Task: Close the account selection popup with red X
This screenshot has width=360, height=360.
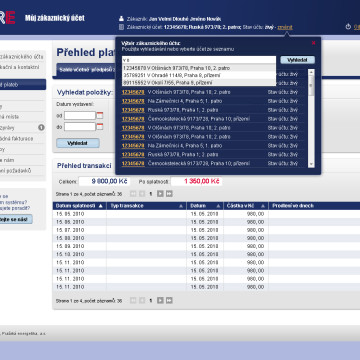Action: click(x=313, y=43)
